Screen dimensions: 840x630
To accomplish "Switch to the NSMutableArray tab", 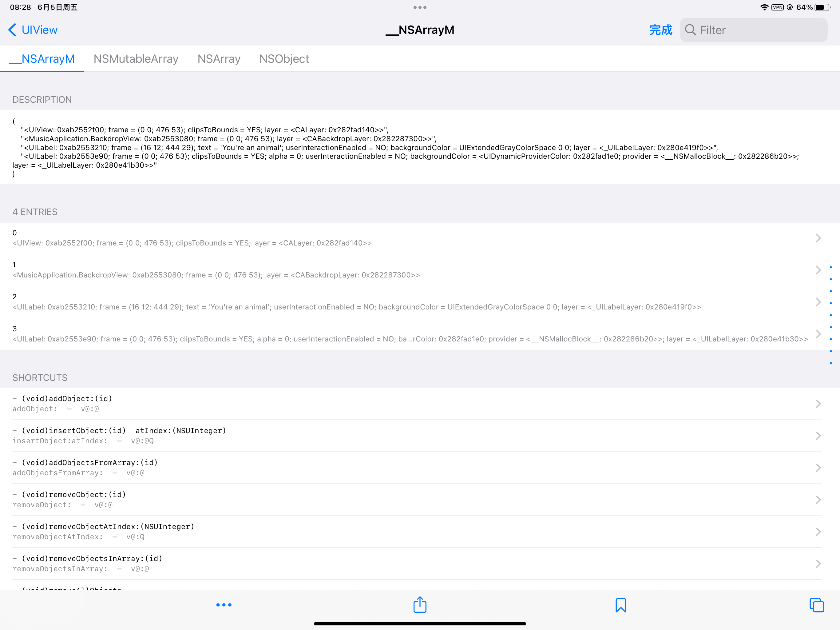I will tap(136, 59).
